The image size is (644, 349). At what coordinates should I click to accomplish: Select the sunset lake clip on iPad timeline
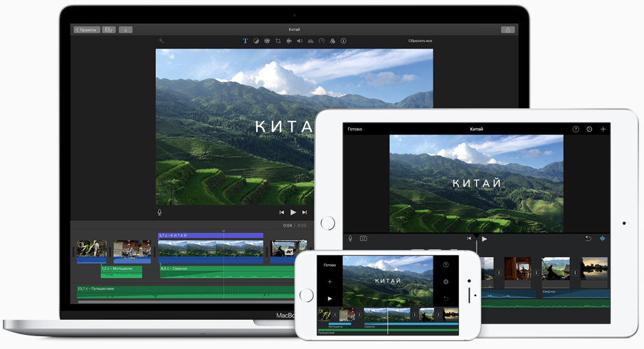594,271
